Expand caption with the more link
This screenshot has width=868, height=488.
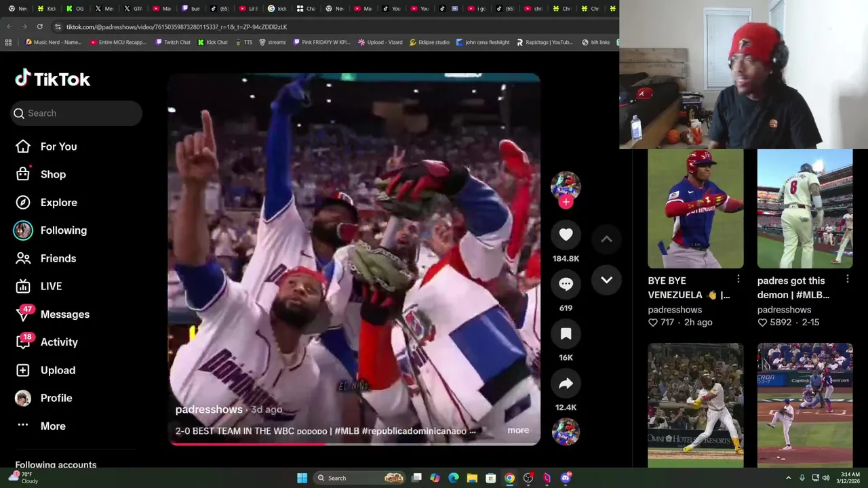(518, 430)
